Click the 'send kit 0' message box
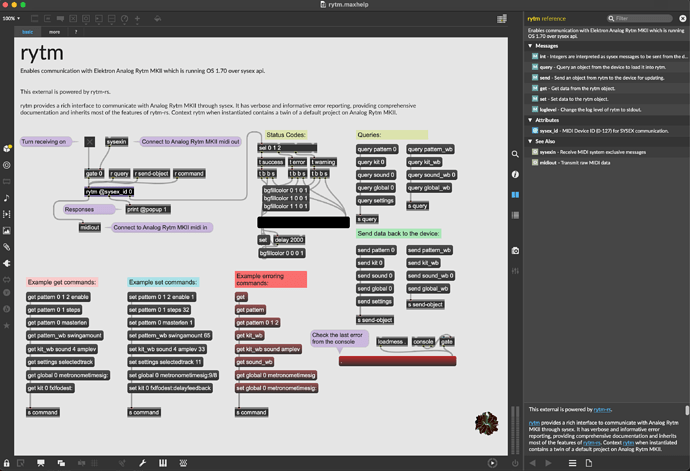 (x=370, y=263)
